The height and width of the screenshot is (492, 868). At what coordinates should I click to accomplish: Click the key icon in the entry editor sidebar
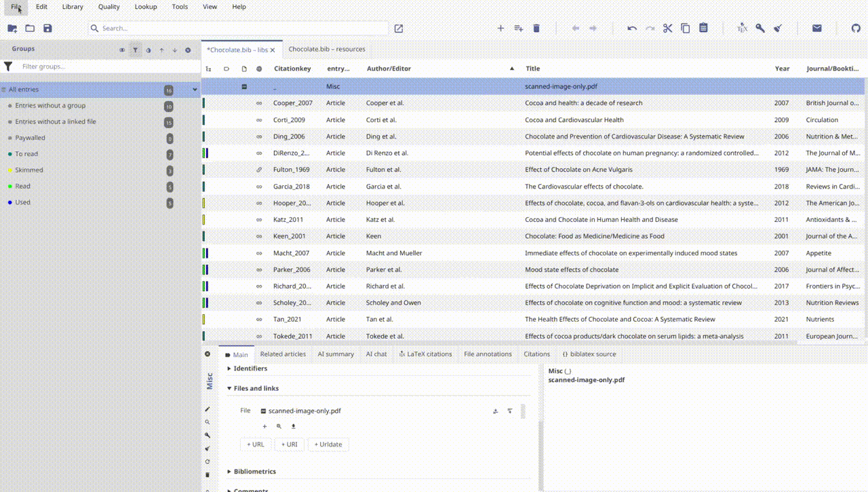point(208,435)
